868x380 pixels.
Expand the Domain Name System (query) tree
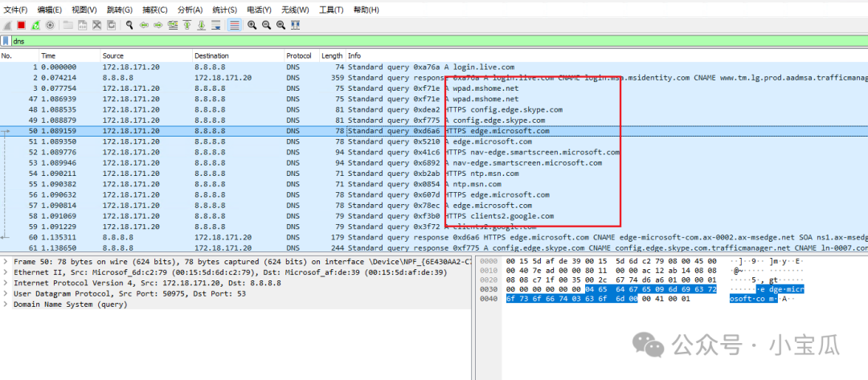pos(6,305)
